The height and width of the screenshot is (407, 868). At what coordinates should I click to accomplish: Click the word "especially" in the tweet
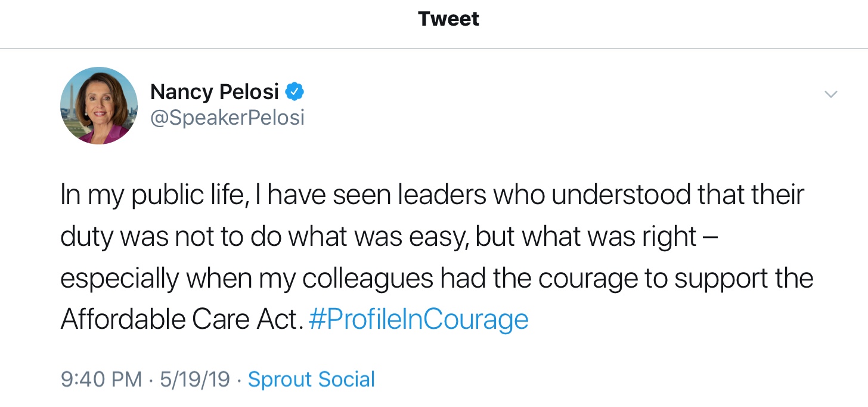[119, 279]
